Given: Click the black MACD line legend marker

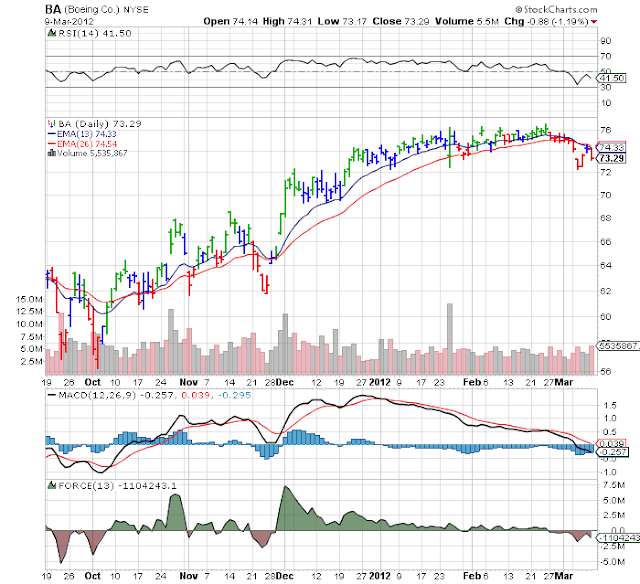Looking at the screenshot, I should tap(52, 395).
